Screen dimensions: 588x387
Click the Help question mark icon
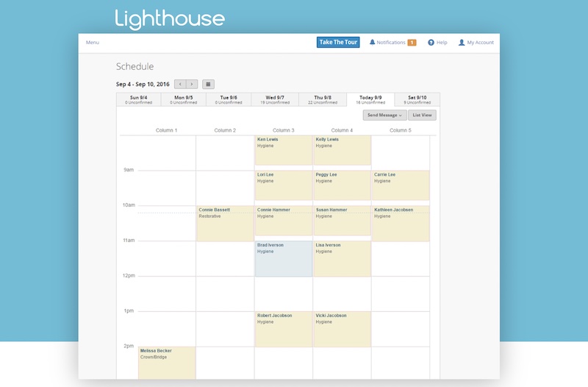coord(431,43)
